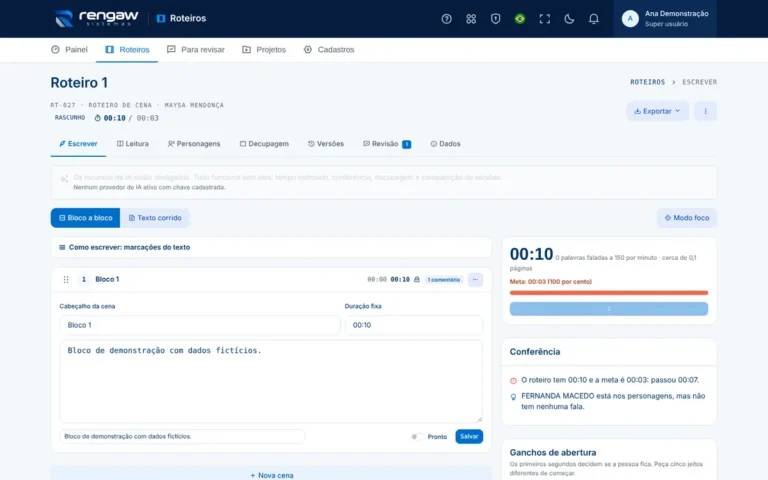
Task: Select the Escrever tab
Action: coord(78,144)
